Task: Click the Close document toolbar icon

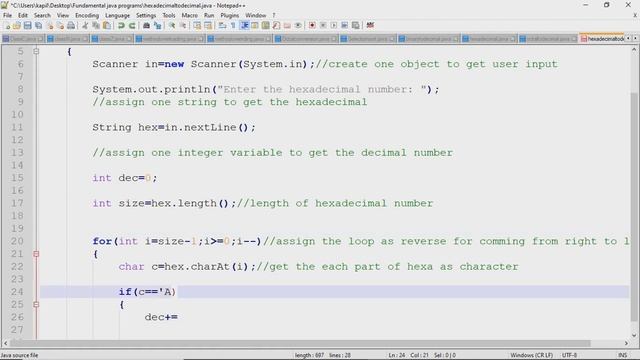Action: point(49,26)
